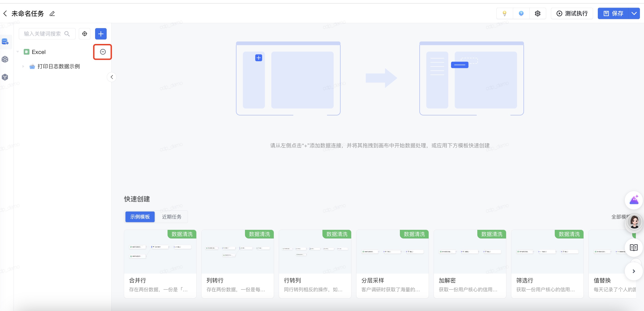The image size is (644, 311).
Task: Click the 保存 button
Action: 613,14
